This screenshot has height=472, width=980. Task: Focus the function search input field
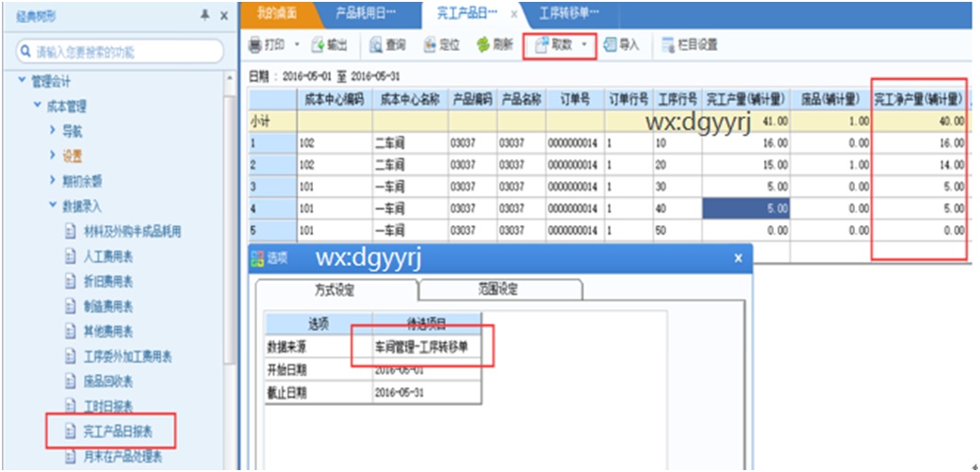click(x=120, y=52)
